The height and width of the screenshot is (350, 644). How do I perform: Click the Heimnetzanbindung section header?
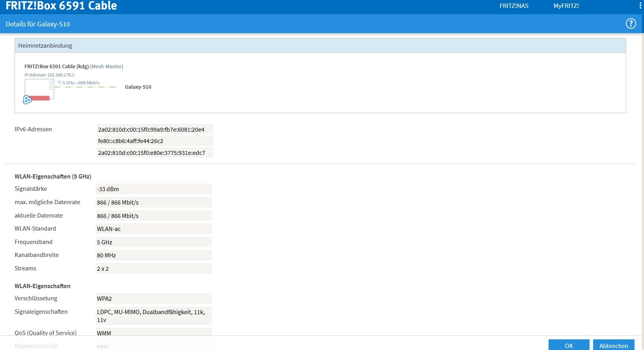point(320,45)
